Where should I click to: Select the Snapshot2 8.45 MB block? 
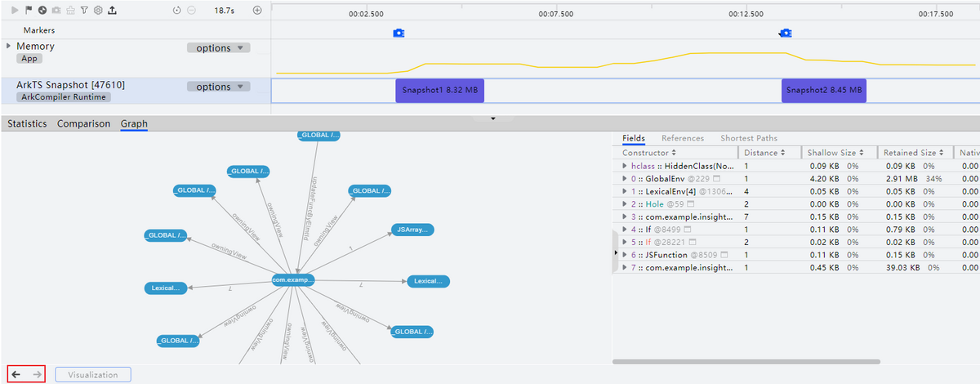823,91
